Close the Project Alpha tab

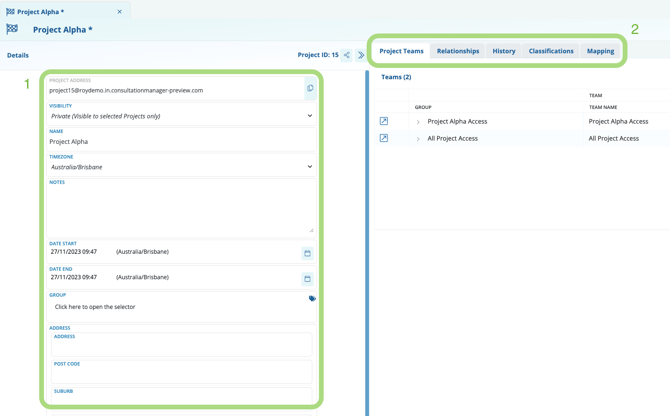(x=119, y=12)
